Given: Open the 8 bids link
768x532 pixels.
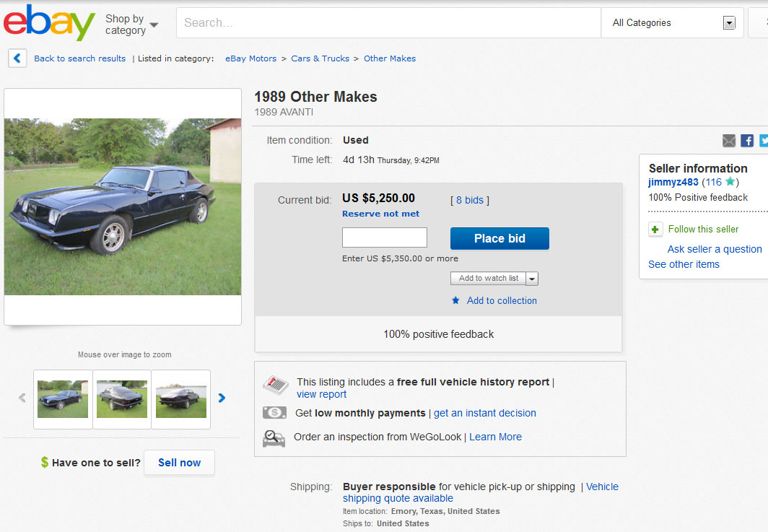Looking at the screenshot, I should click(470, 200).
